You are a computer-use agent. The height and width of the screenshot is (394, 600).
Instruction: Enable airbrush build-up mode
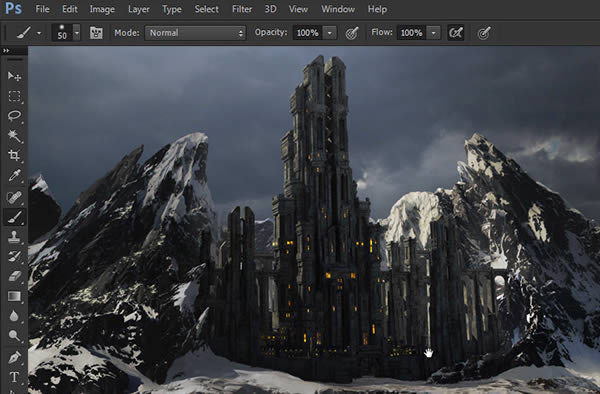[455, 33]
